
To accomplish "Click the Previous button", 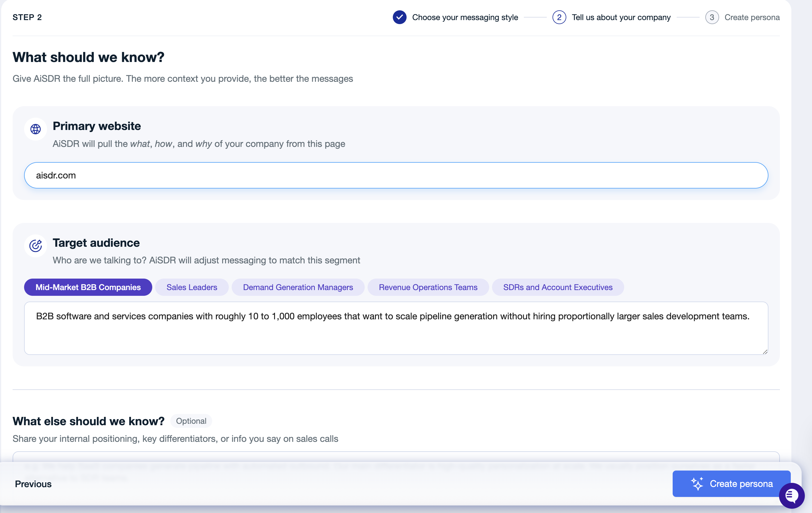I will pyautogui.click(x=33, y=484).
